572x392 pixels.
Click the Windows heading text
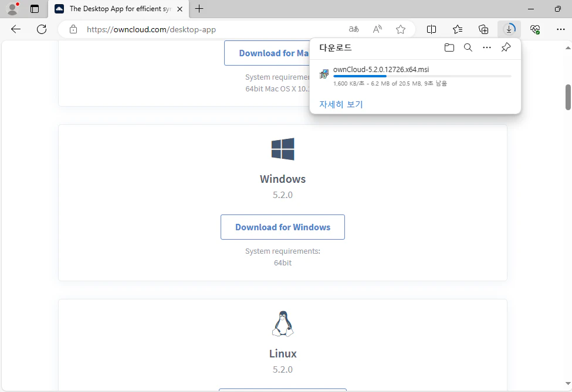(x=283, y=179)
